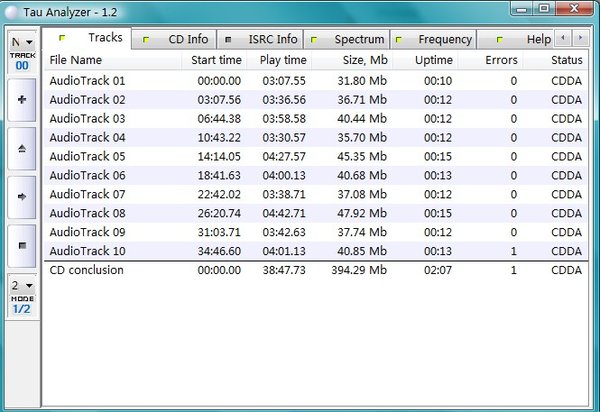Click play time 04:27.57 cell
Image resolution: width=600 pixels, height=412 pixels.
pos(284,156)
